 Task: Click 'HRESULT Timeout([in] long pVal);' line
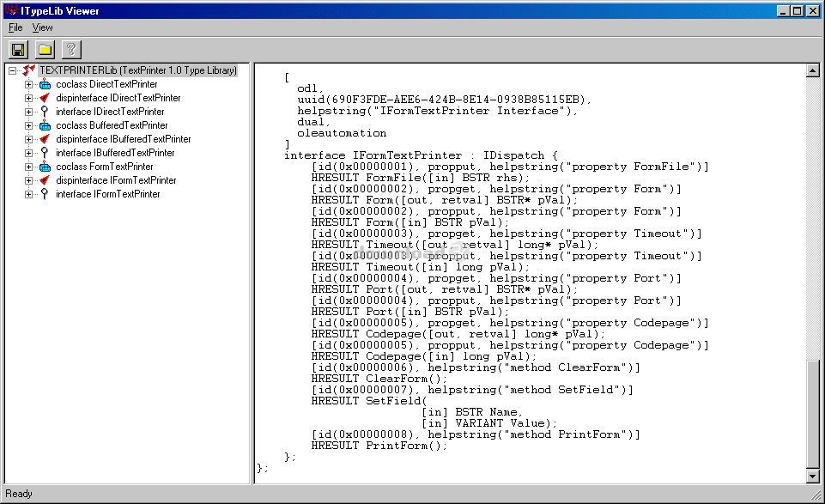[x=421, y=267]
